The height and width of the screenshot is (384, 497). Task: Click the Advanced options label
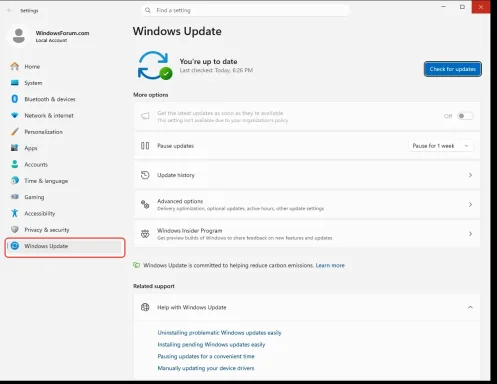pyautogui.click(x=180, y=201)
